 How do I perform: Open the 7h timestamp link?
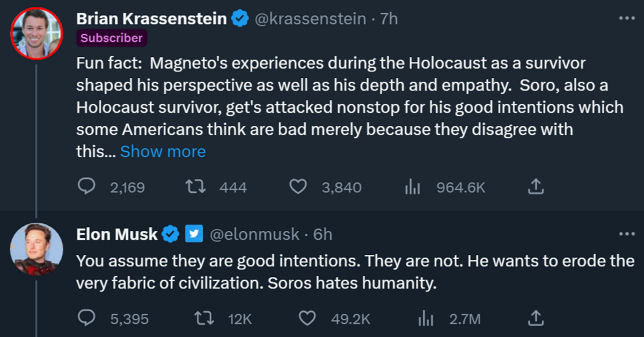coord(389,19)
